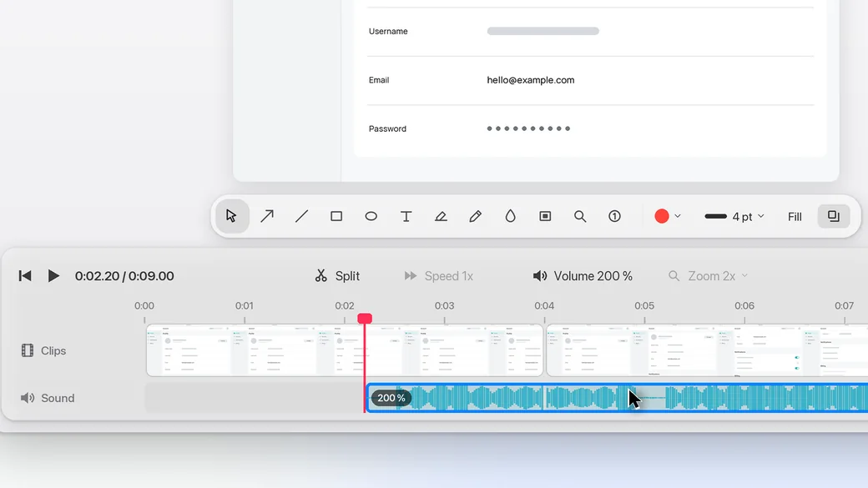Screen dimensions: 868x488
Task: Select the Highlighter tool
Action: (441, 216)
